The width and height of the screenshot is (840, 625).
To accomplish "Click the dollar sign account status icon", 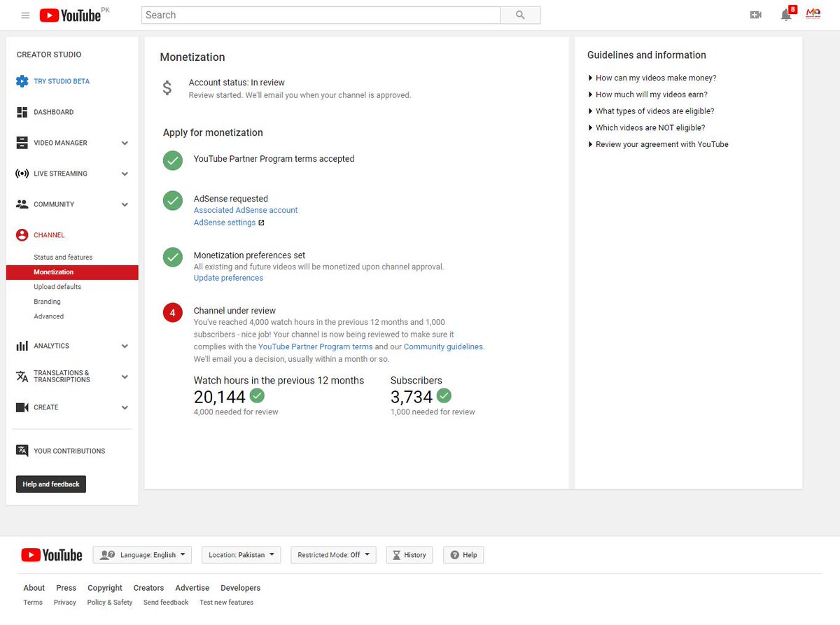I will pyautogui.click(x=167, y=88).
